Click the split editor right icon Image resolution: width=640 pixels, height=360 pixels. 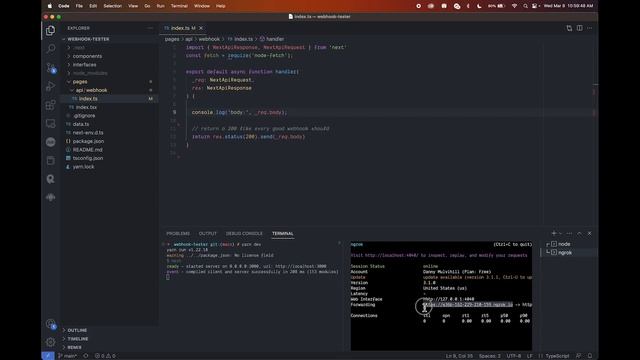point(580,28)
